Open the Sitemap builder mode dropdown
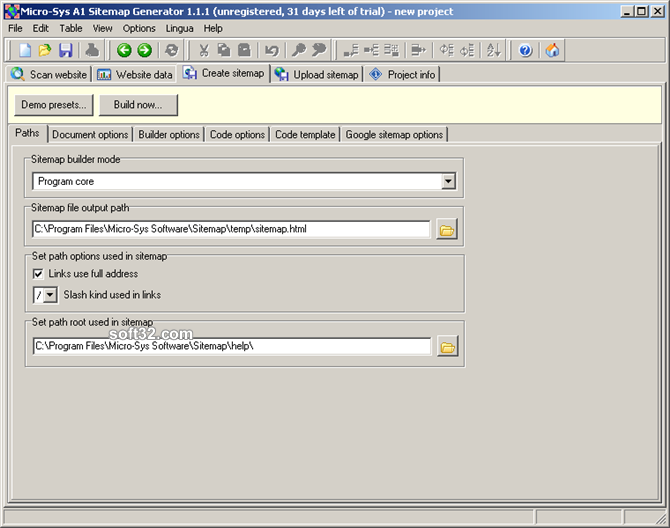Image resolution: width=670 pixels, height=528 pixels. [448, 181]
